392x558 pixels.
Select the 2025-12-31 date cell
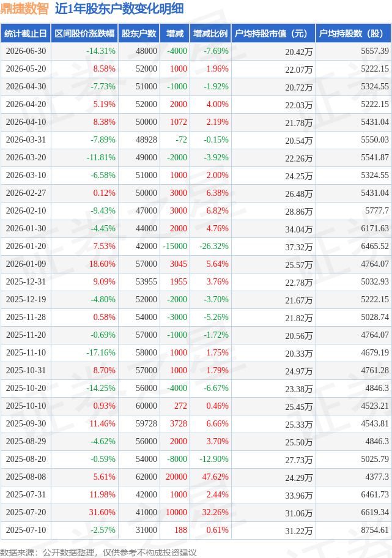pyautogui.click(x=26, y=282)
